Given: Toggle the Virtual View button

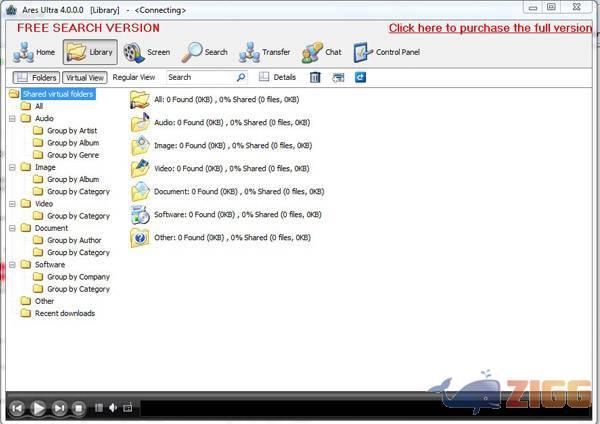Looking at the screenshot, I should tap(85, 77).
